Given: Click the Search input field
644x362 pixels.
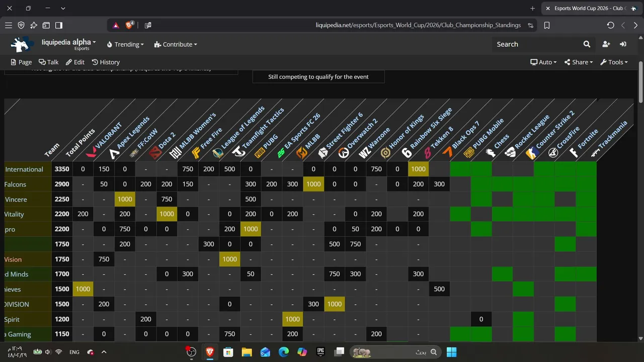Looking at the screenshot, I should pos(536,44).
